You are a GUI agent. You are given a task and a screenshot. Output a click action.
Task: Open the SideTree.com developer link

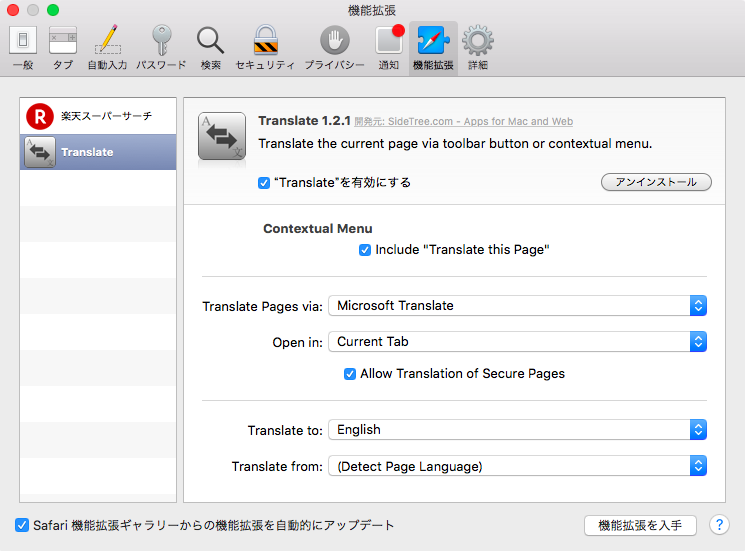[464, 122]
